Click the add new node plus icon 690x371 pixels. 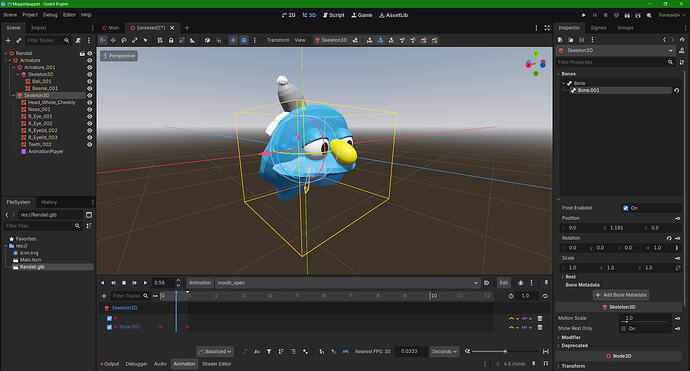(x=7, y=40)
